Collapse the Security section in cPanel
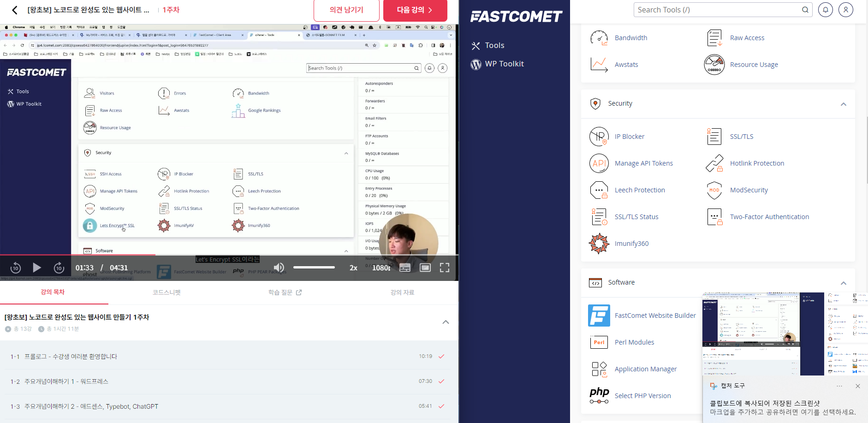 click(844, 104)
